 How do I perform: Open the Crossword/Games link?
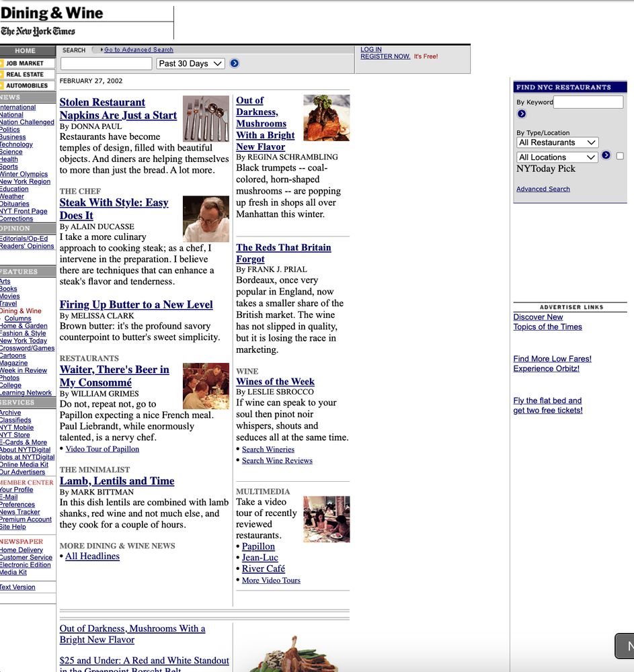(x=27, y=348)
